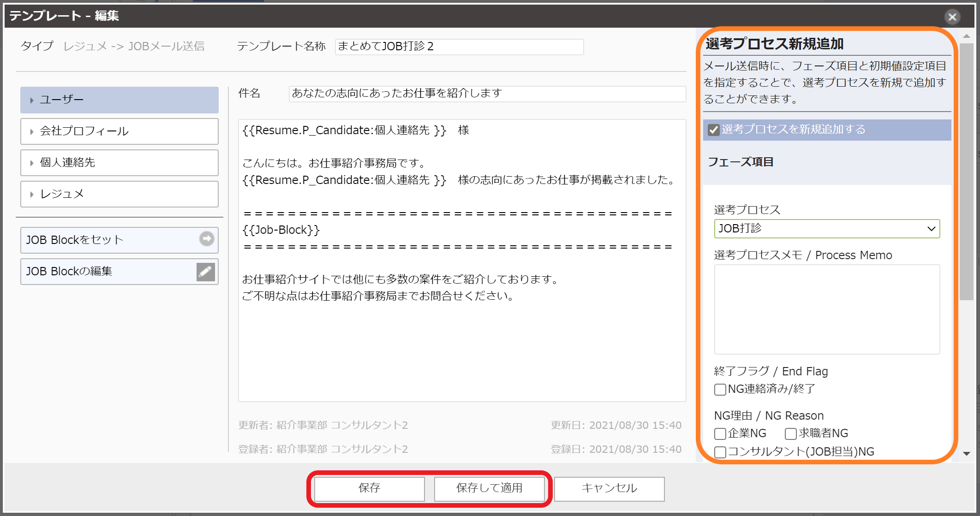Click the pencil icon on JOB Blockの編集
The image size is (980, 516).
click(205, 272)
